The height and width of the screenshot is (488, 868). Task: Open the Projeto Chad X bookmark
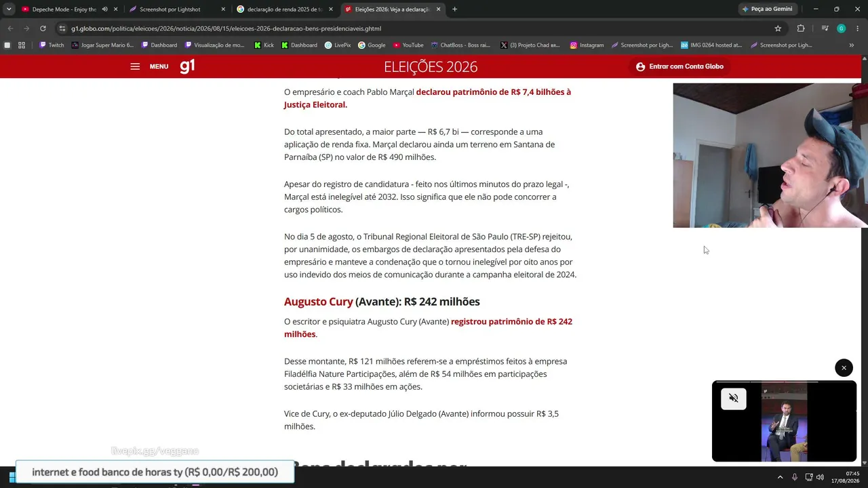(529, 45)
